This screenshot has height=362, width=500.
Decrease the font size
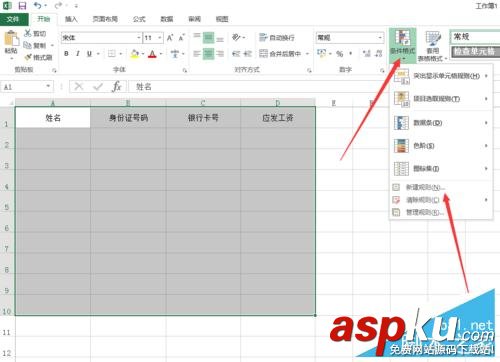(x=182, y=38)
